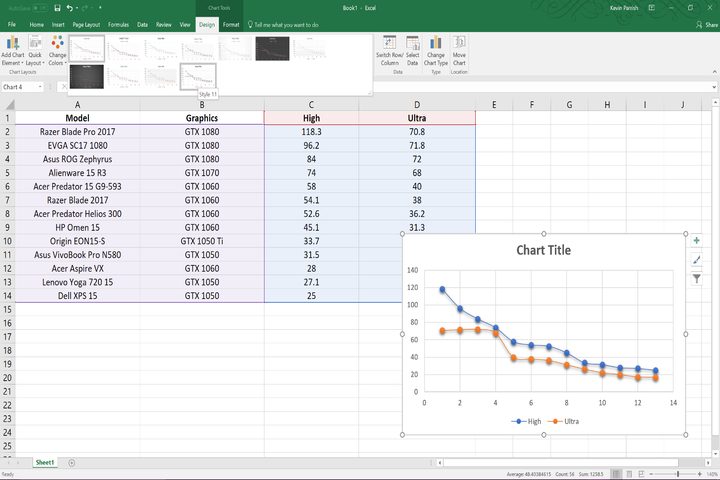The height and width of the screenshot is (480, 720).
Task: Click the High legend entry
Action: 526,421
